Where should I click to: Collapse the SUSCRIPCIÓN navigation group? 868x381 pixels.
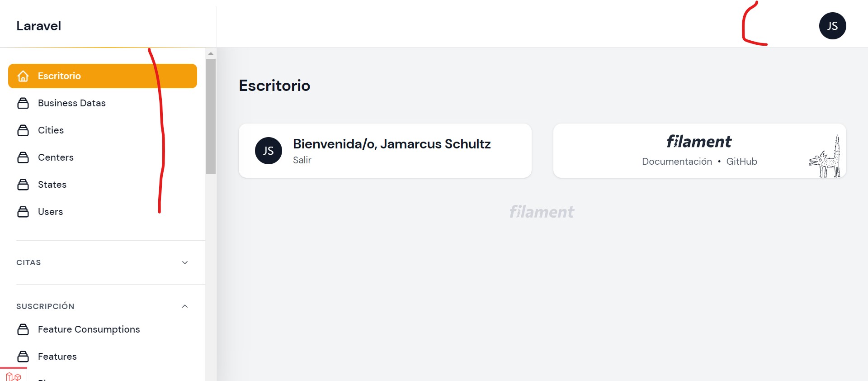184,306
